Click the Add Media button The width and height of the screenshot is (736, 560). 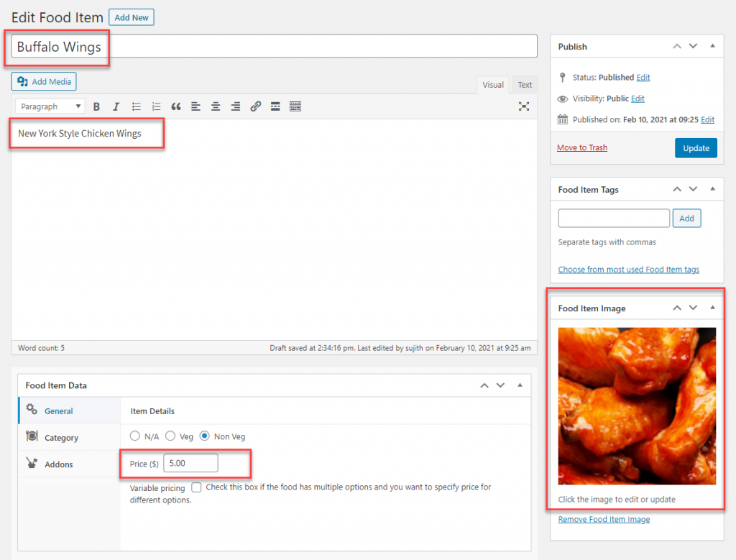pyautogui.click(x=44, y=82)
